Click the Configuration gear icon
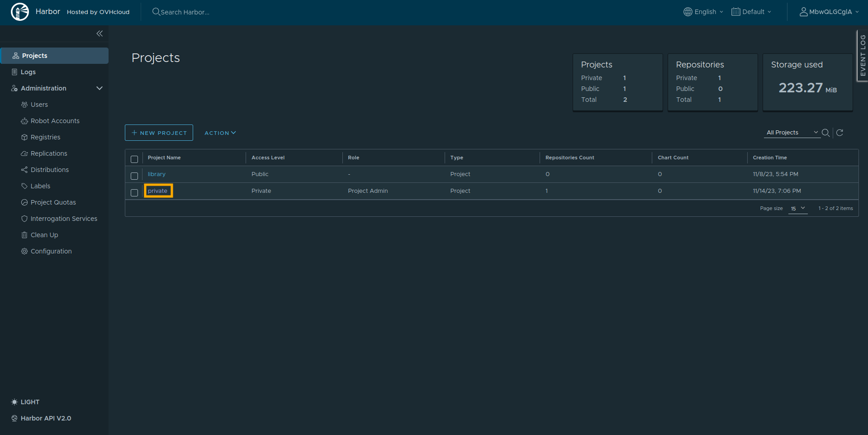The width and height of the screenshot is (868, 435). 24,251
